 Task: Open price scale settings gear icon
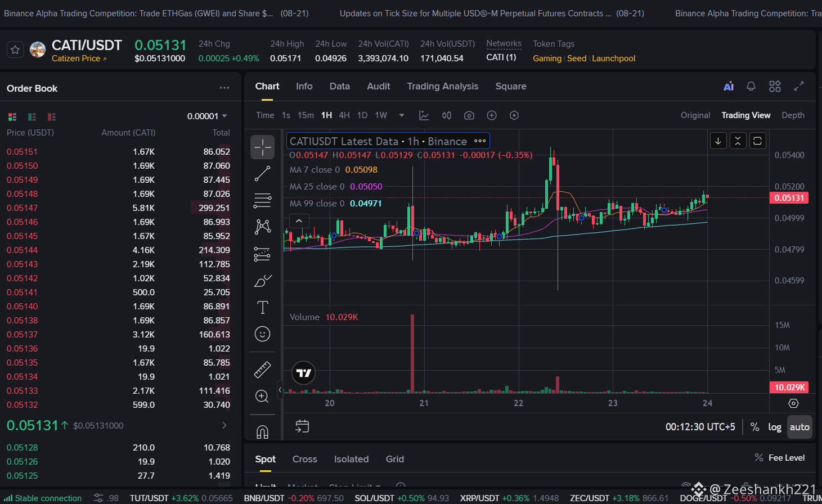click(x=793, y=403)
